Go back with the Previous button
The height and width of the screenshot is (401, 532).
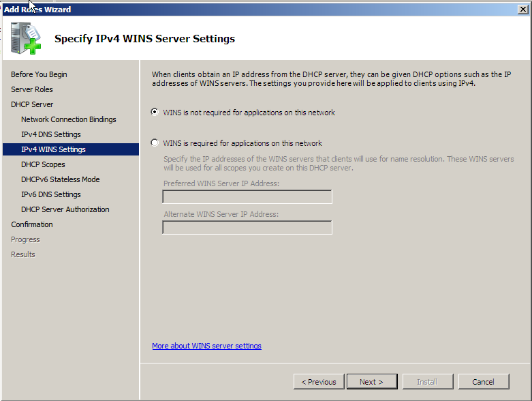319,382
